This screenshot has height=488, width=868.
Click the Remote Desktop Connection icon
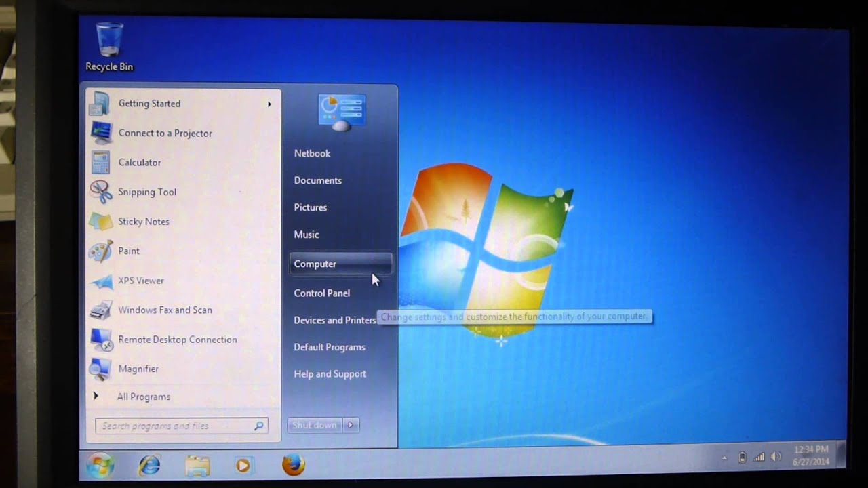click(100, 340)
